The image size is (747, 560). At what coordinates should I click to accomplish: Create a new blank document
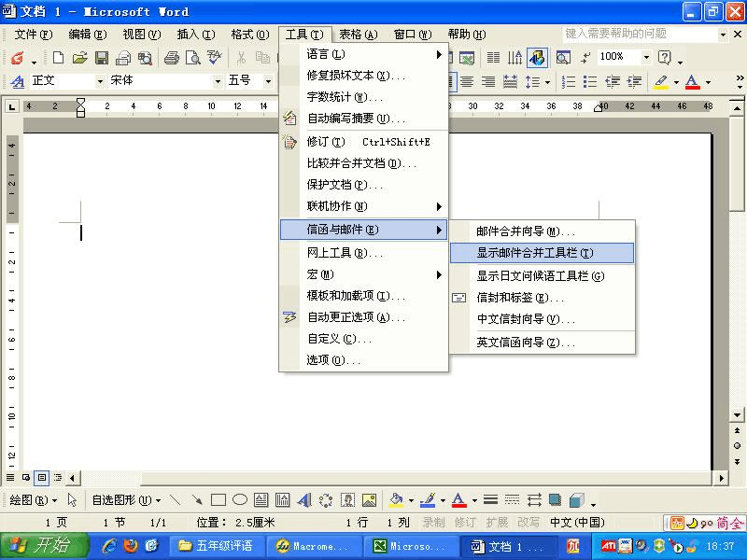click(x=58, y=58)
